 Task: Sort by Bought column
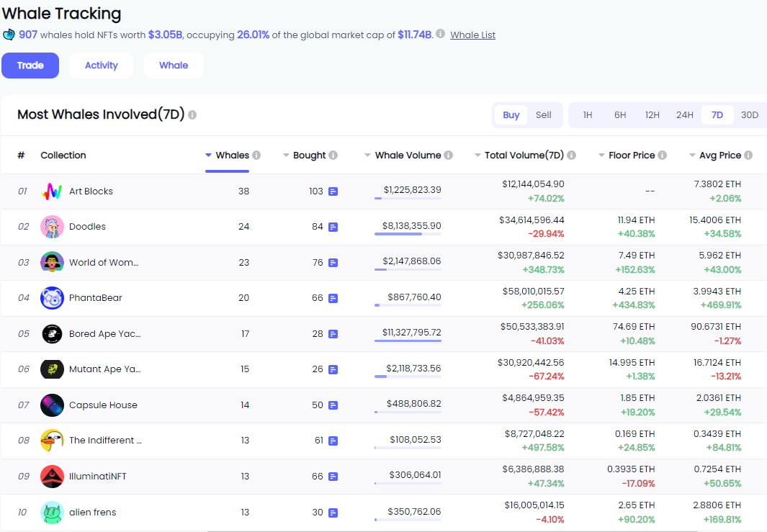pyautogui.click(x=304, y=155)
